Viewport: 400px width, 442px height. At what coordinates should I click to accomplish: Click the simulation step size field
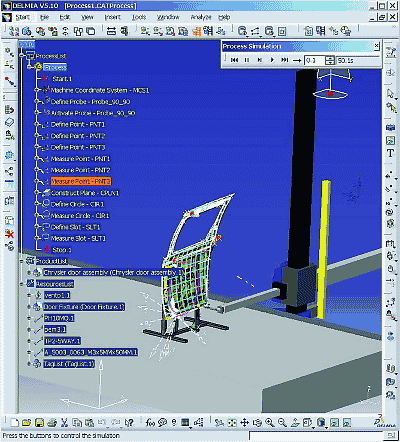(314, 60)
